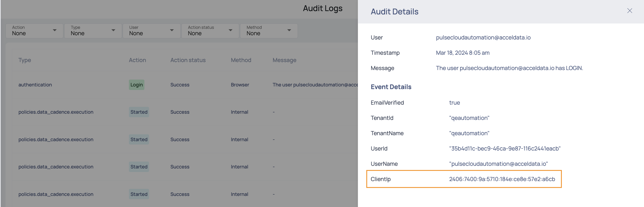The image size is (644, 207).
Task: Click the Action status column header
Action: click(188, 60)
